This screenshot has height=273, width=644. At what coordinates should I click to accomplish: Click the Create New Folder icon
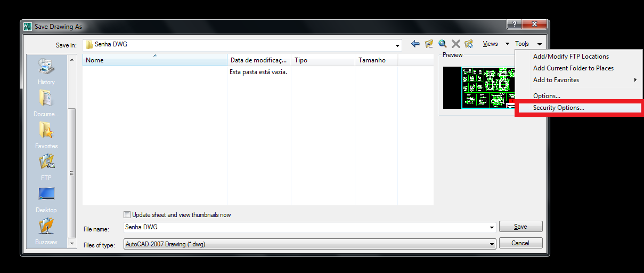click(469, 44)
